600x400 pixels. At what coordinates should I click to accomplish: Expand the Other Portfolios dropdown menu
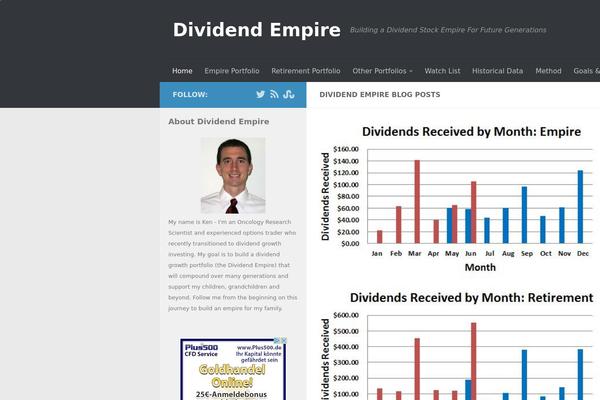(x=382, y=71)
